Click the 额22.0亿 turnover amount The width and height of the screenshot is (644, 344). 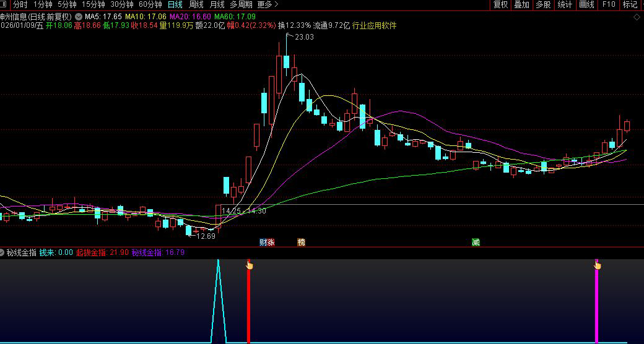coord(210,25)
